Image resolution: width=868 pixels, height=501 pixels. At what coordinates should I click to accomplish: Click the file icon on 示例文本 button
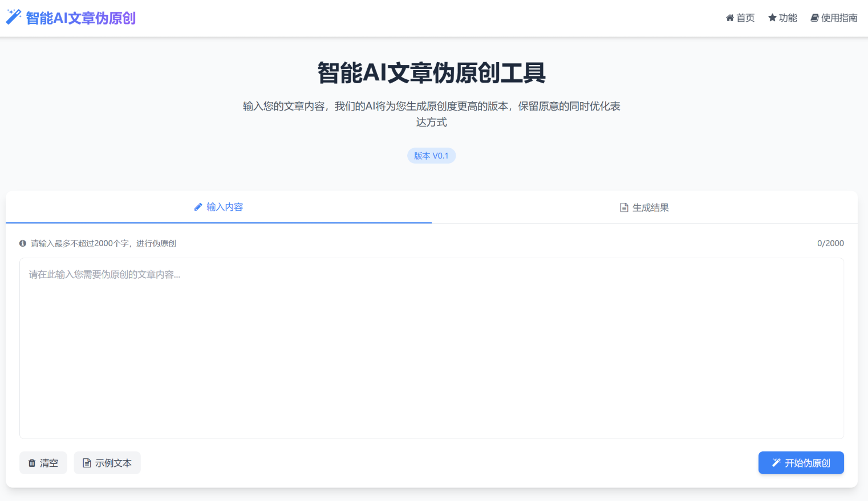[87, 463]
